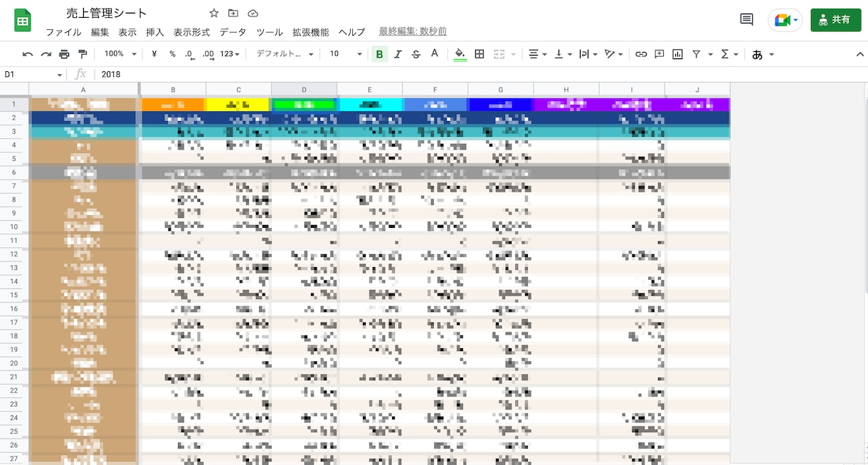
Task: Click the あ input tools icon
Action: click(758, 54)
